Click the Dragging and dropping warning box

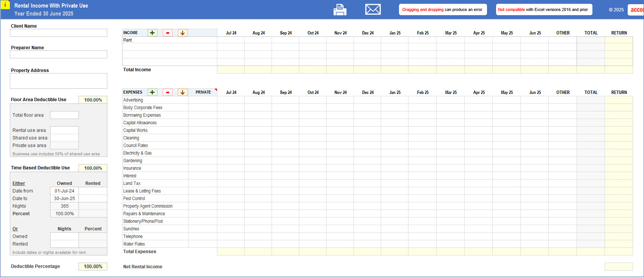(443, 9)
